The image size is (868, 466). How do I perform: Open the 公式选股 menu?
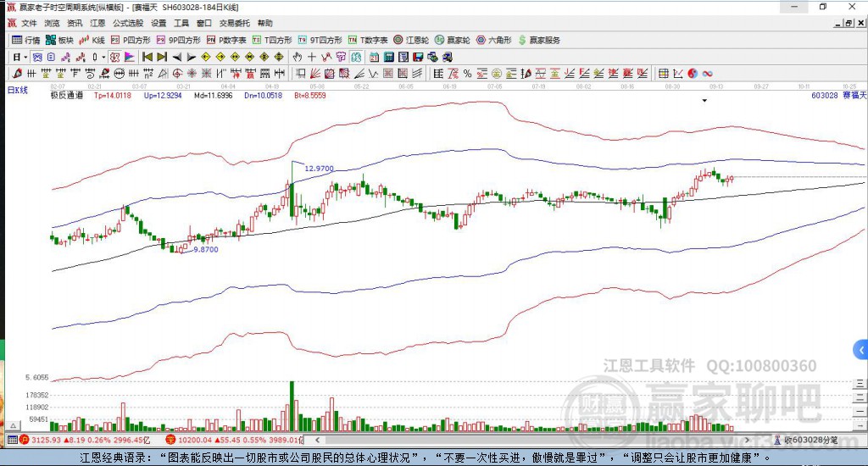128,23
